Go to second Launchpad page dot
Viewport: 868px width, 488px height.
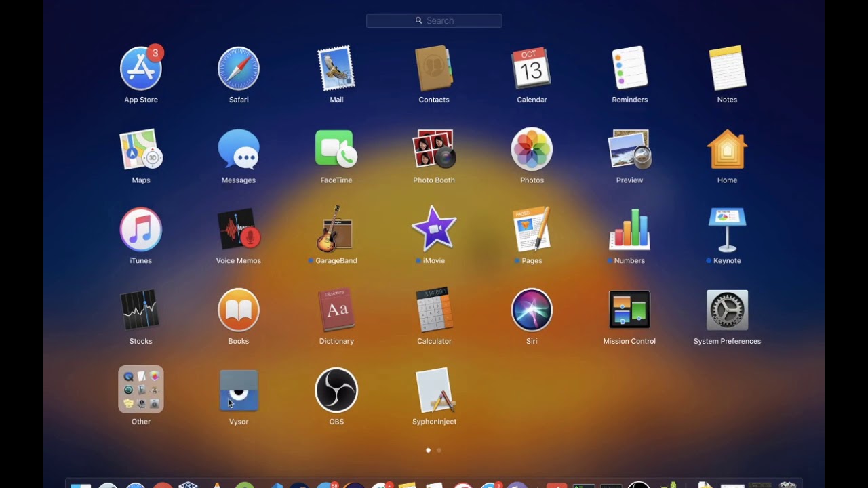(x=439, y=450)
